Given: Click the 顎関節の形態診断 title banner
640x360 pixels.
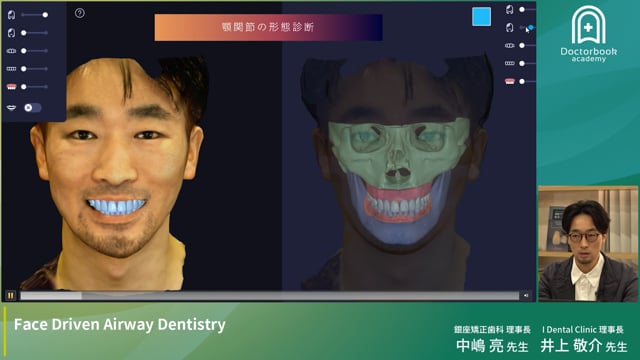Looking at the screenshot, I should tap(269, 27).
